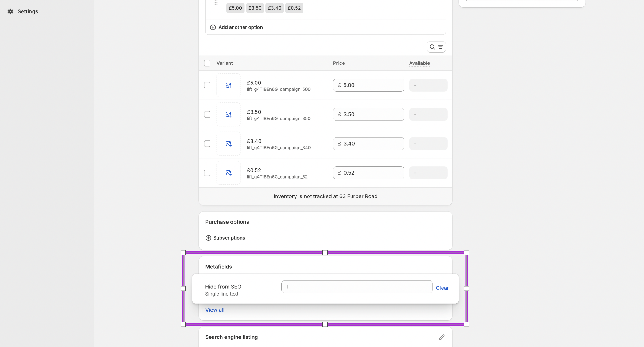Click the Hide from SEO text field

tap(357, 287)
